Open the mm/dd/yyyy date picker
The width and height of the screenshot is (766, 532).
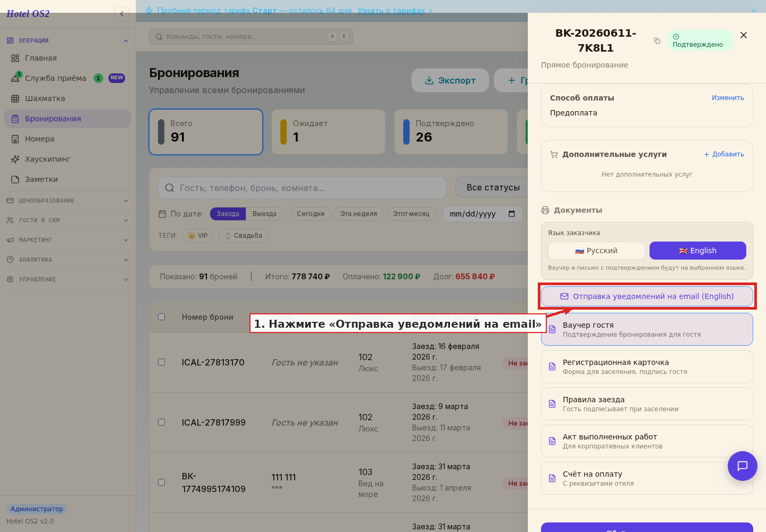point(482,214)
